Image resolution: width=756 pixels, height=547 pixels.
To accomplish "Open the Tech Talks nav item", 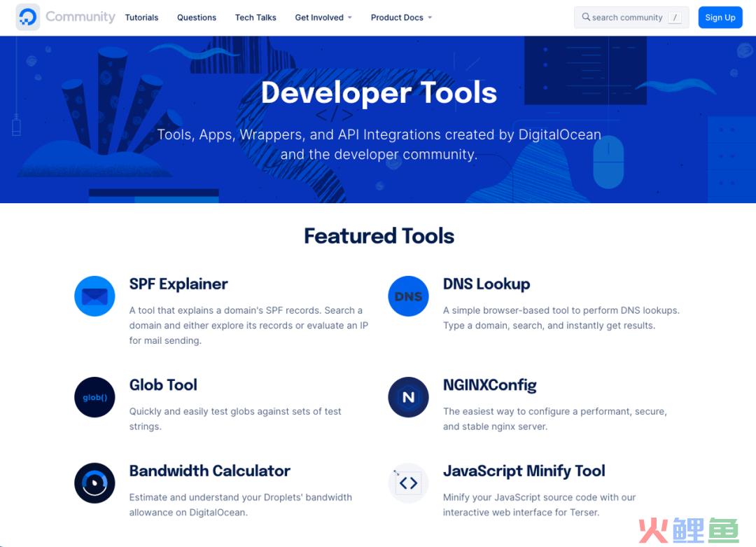I will coord(255,18).
